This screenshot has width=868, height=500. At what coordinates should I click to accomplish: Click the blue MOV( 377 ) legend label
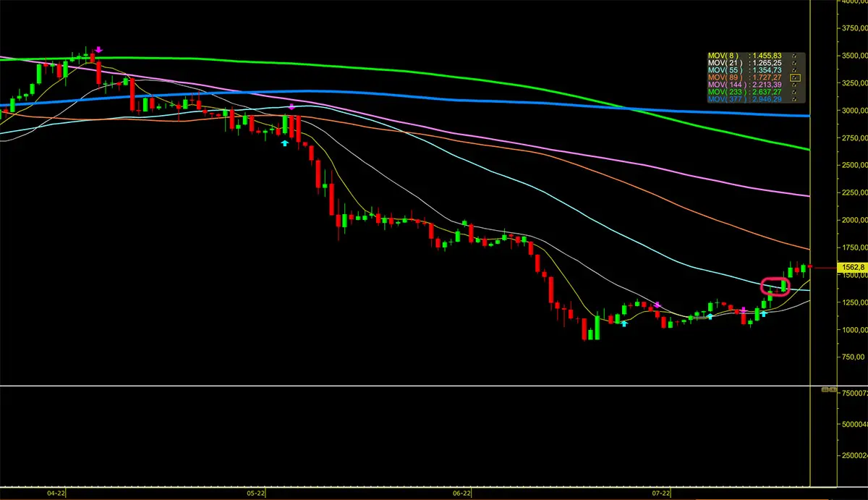click(728, 99)
